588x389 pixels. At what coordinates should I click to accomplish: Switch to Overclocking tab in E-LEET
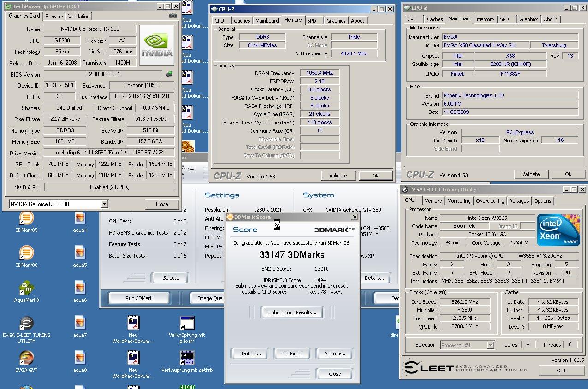[490, 201]
